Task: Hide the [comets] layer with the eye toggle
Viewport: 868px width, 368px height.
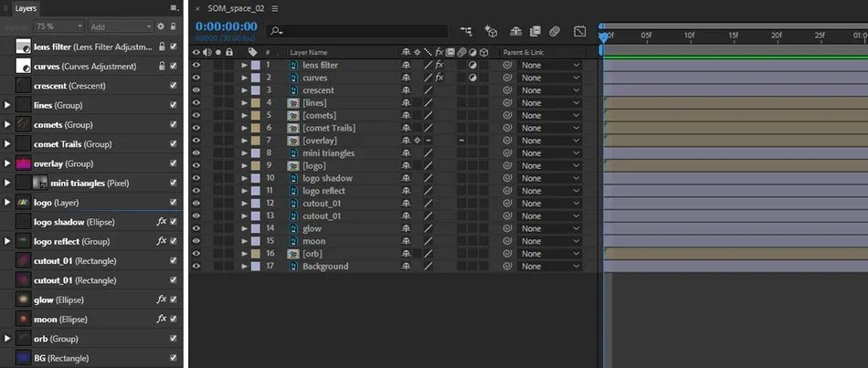Action: (196, 116)
